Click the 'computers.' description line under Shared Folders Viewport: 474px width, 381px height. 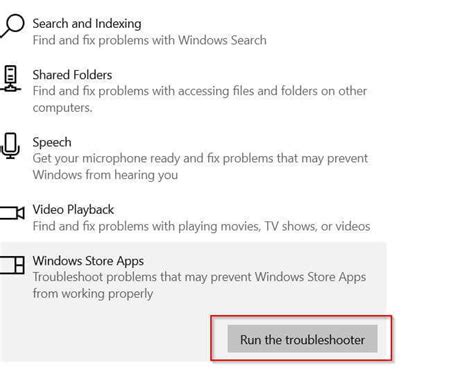coord(62,108)
